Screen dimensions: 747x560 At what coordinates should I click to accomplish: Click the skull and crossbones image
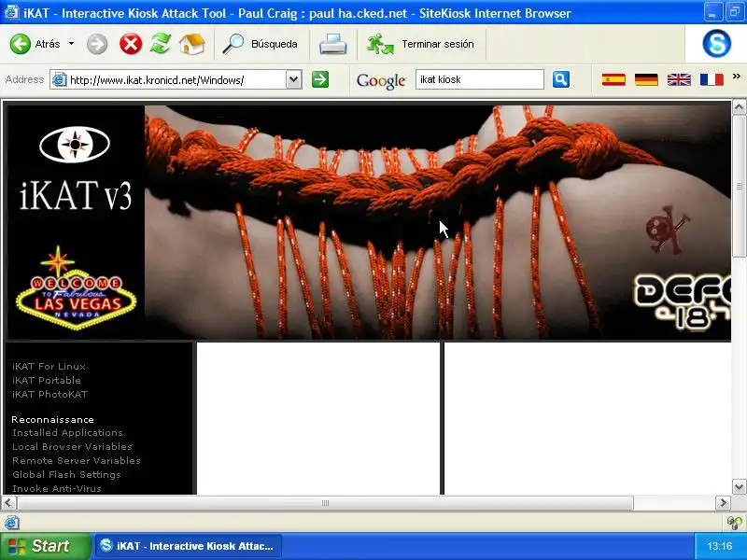click(668, 230)
